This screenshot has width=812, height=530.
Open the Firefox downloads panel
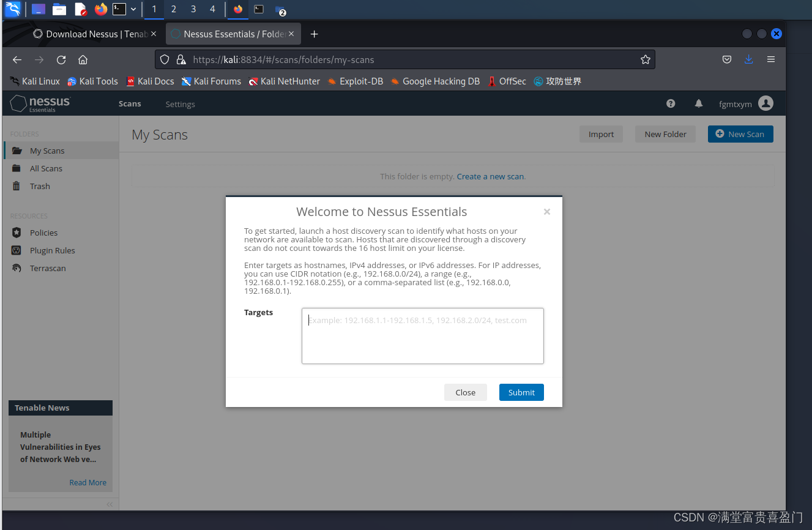coord(748,59)
